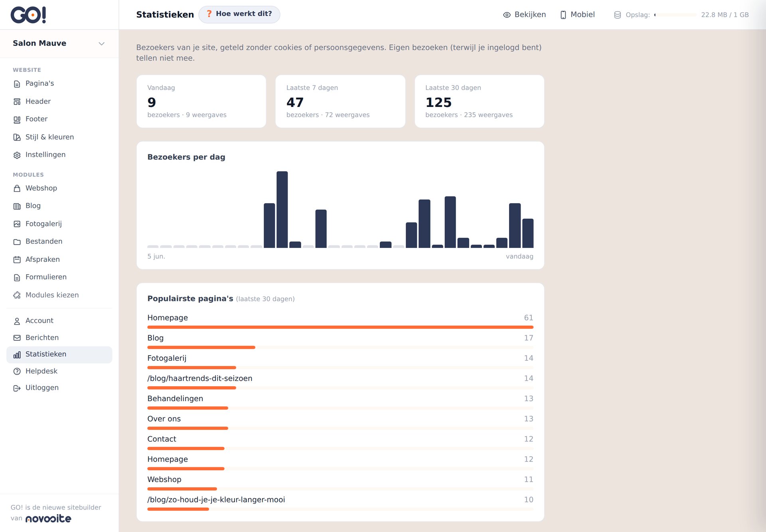This screenshot has height=532, width=766.
Task: Select Statistieken in the sidebar
Action: point(59,354)
